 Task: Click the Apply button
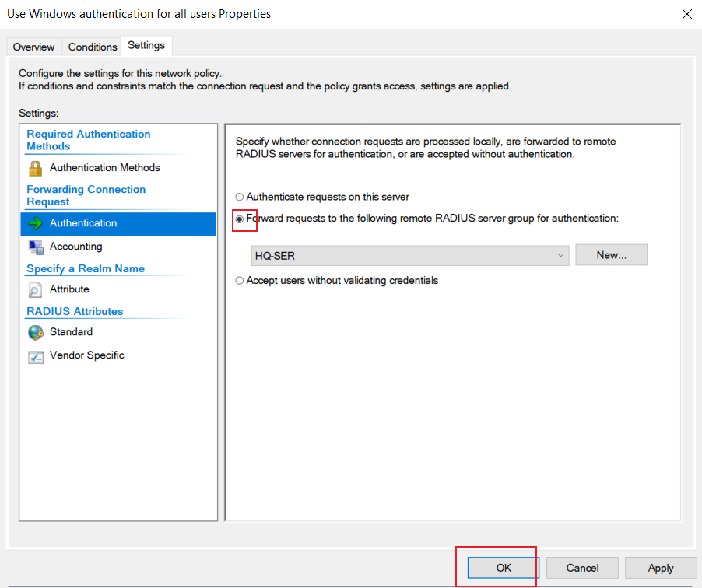click(x=661, y=568)
